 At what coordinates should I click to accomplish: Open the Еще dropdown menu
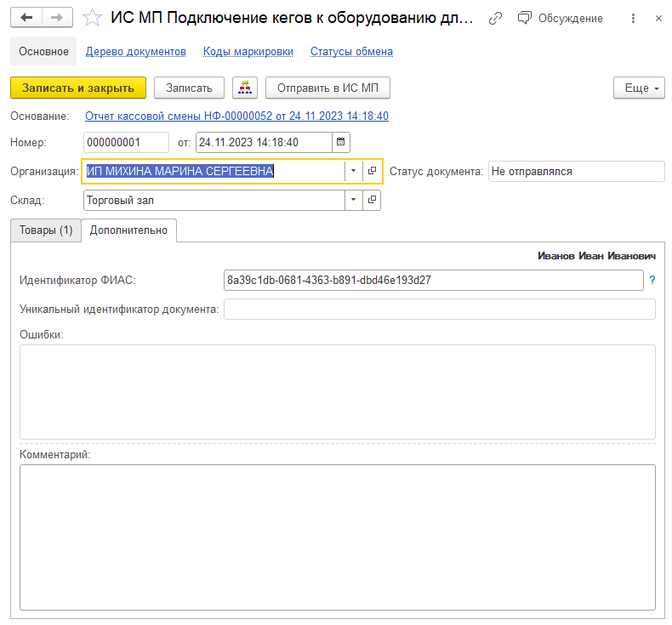click(x=638, y=88)
